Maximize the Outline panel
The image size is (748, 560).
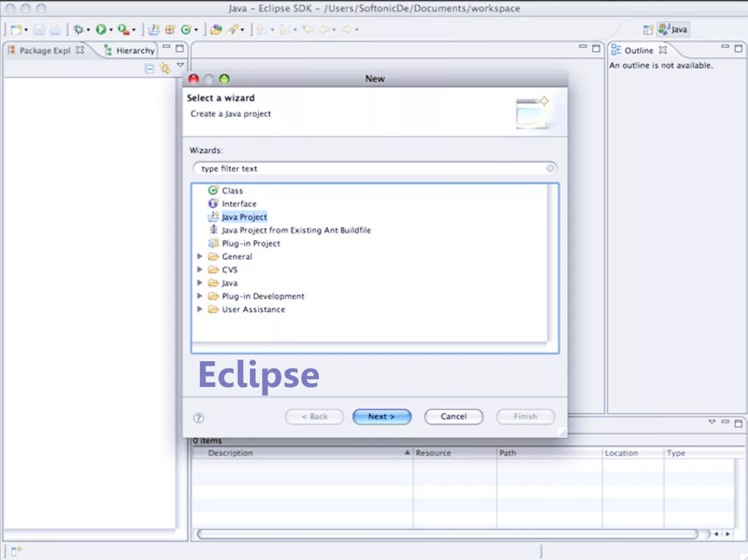(738, 48)
